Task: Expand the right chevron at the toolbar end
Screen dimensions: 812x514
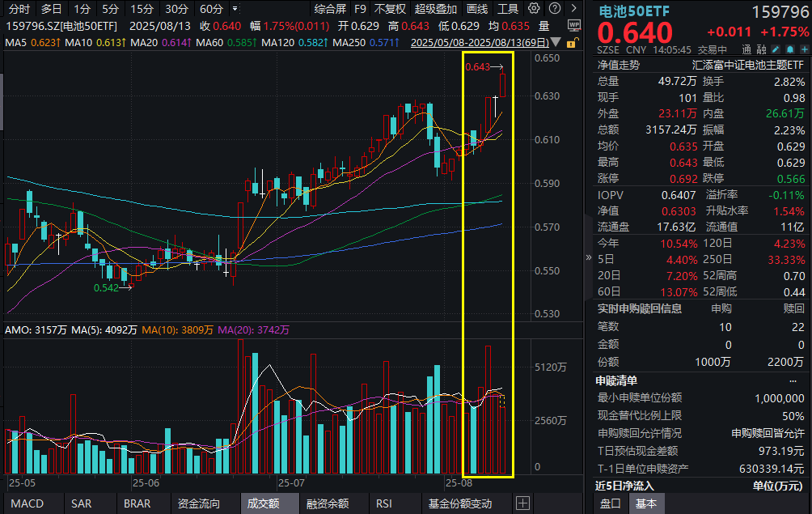Action: point(574,8)
